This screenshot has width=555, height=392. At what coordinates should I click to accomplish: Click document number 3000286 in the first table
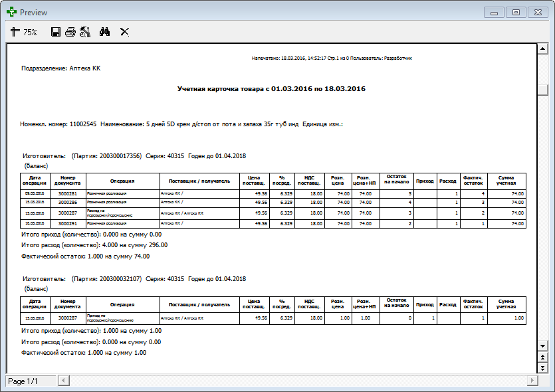pyautogui.click(x=68, y=202)
